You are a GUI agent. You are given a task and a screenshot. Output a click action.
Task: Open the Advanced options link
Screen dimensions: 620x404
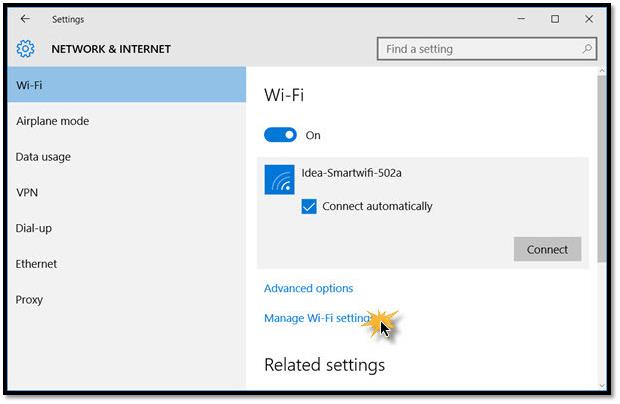coord(308,288)
